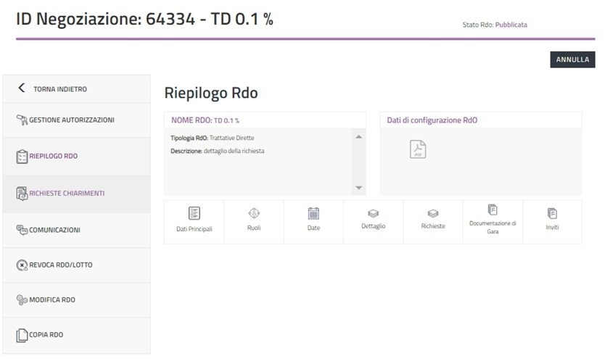The width and height of the screenshot is (605, 364).
Task: Click the Richieste icon
Action: pyautogui.click(x=433, y=214)
